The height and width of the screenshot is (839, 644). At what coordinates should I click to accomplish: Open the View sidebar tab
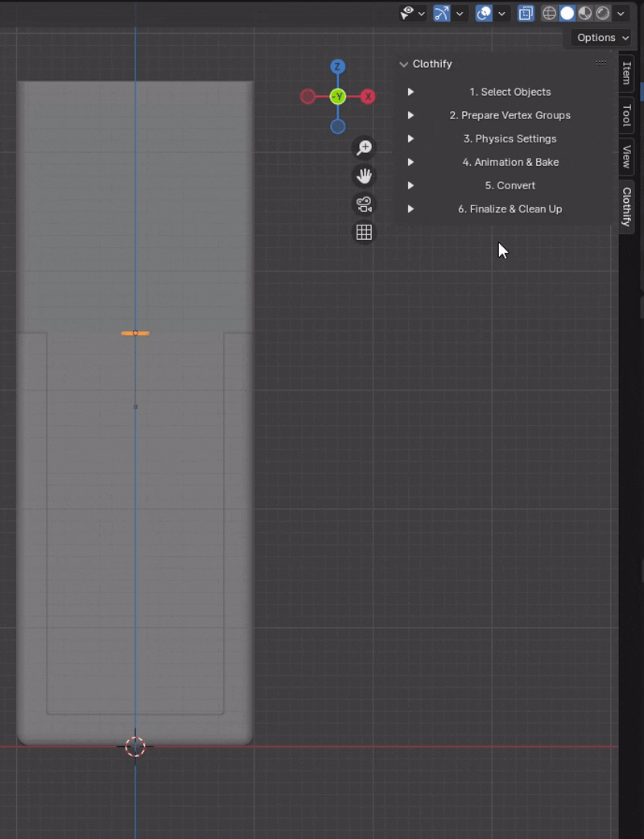[x=626, y=157]
